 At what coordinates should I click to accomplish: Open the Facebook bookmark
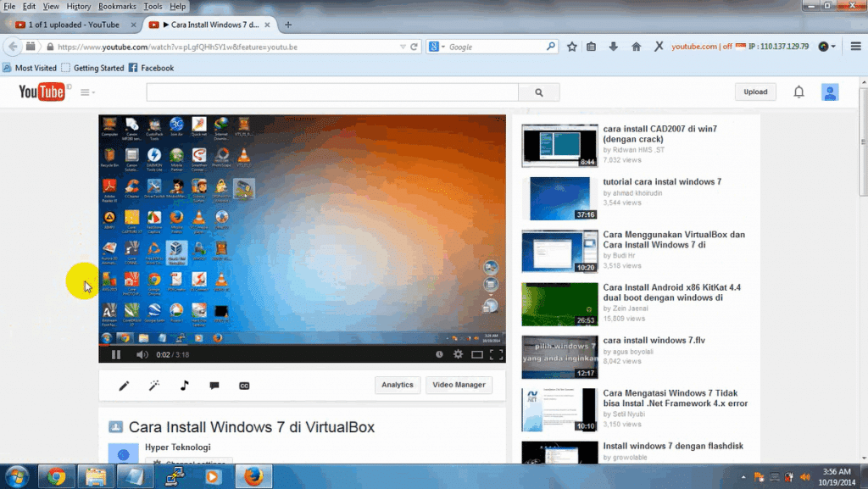pos(151,68)
